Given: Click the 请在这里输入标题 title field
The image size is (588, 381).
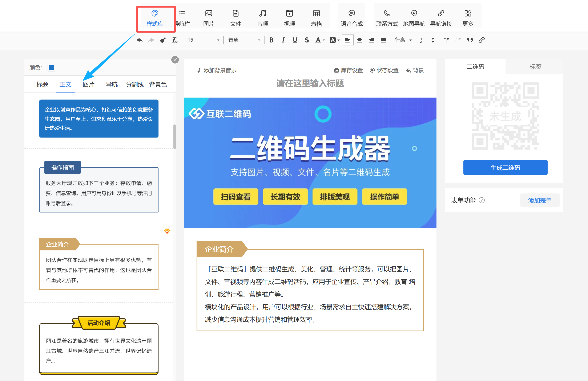Looking at the screenshot, I should coord(310,83).
